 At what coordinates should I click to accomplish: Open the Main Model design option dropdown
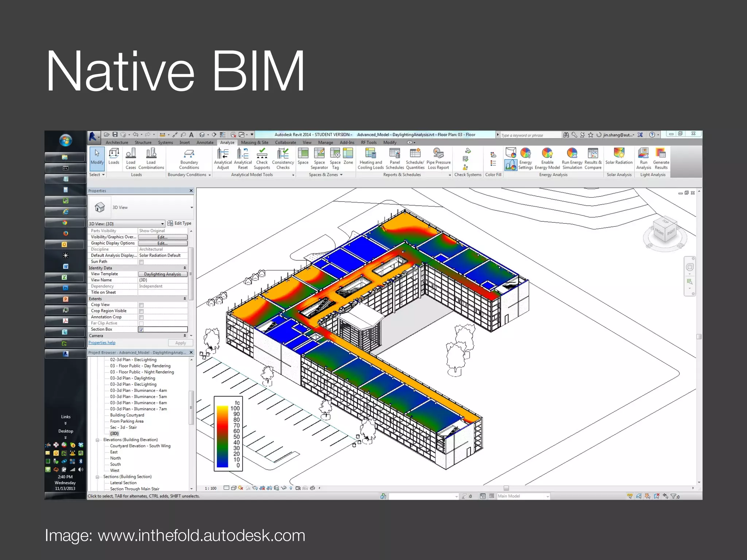pyautogui.click(x=523, y=496)
